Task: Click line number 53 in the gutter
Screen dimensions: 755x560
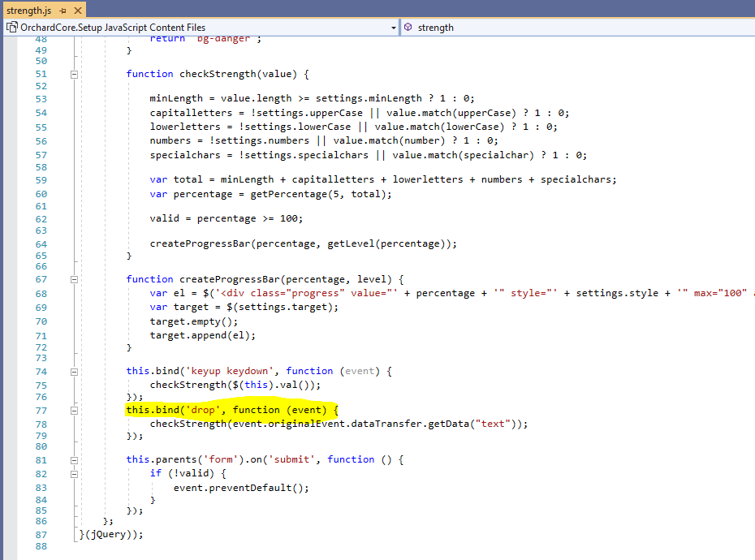Action: [41, 99]
